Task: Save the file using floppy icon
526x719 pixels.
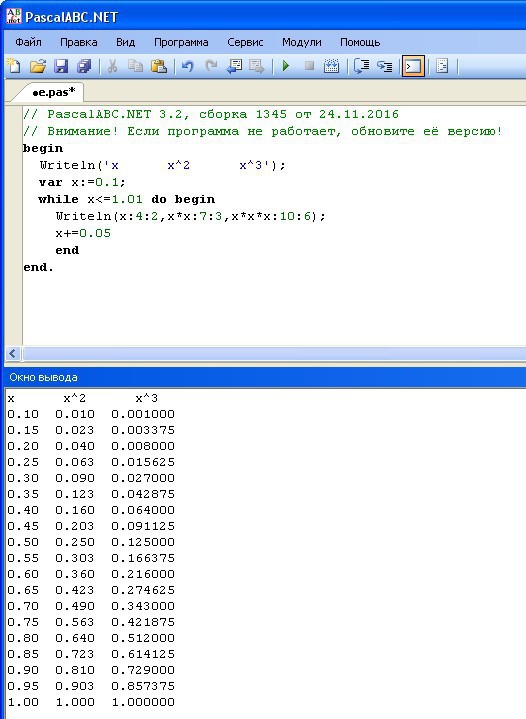Action: tap(61, 66)
